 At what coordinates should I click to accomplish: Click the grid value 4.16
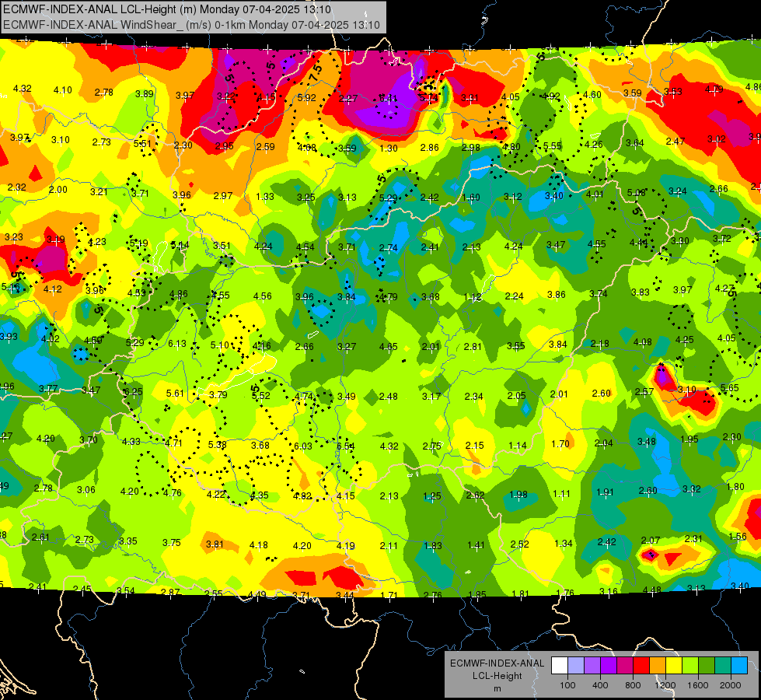[262, 346]
